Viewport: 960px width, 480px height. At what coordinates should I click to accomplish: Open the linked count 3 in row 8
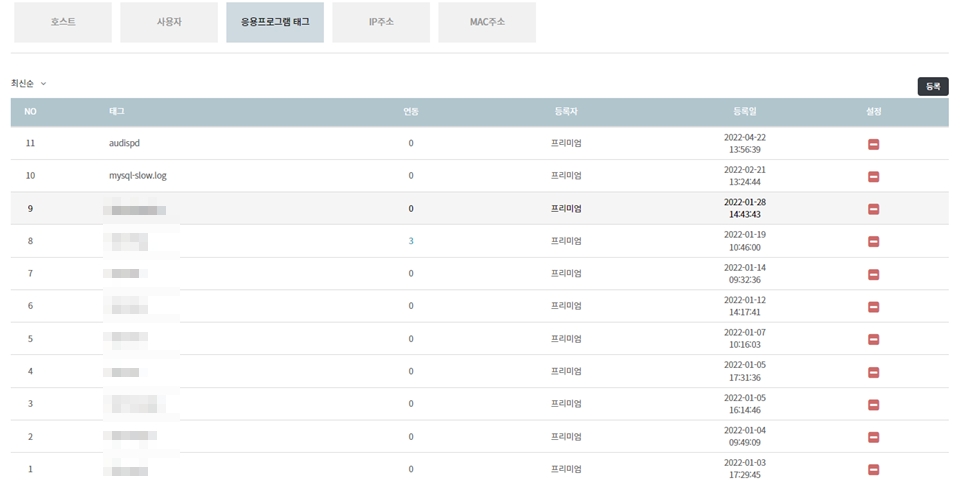pos(411,241)
